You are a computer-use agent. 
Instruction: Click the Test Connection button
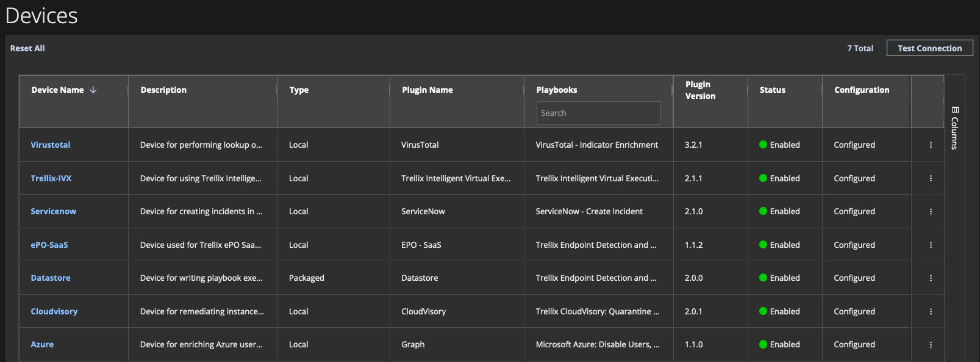pyautogui.click(x=929, y=48)
